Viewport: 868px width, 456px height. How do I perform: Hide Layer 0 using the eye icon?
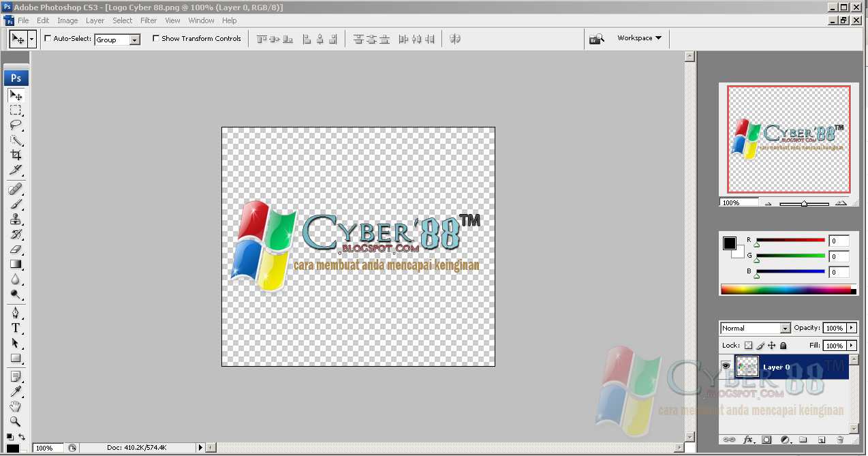coord(726,366)
